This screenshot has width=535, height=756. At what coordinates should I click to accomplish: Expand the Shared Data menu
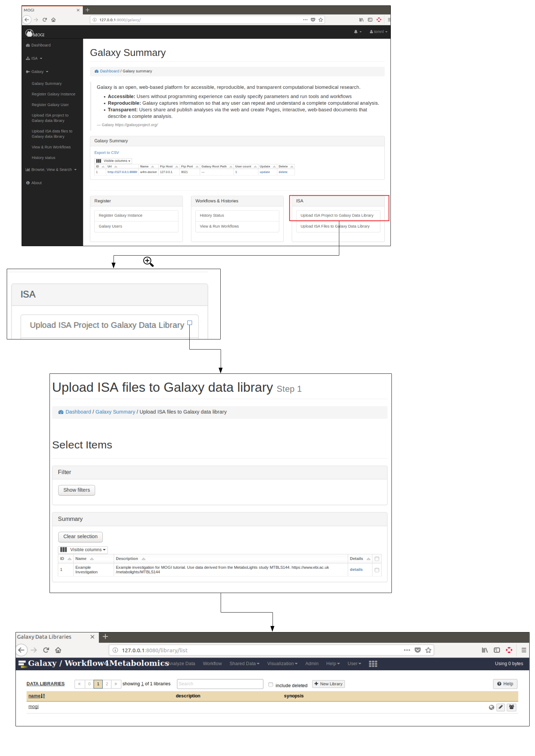(244, 663)
